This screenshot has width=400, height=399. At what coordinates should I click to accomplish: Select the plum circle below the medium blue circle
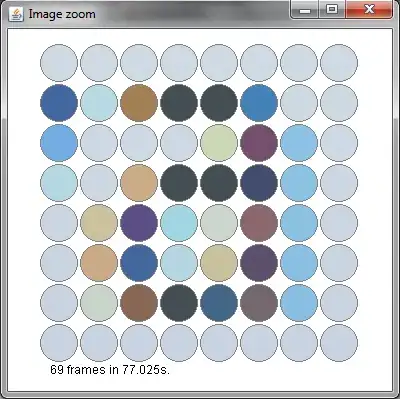[259, 143]
